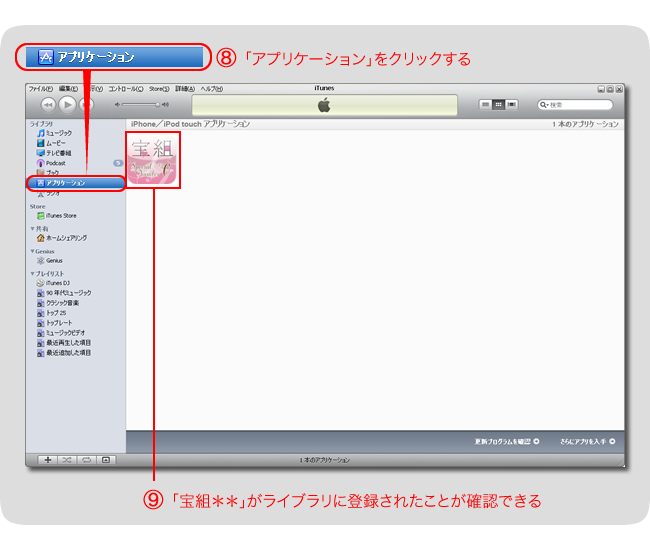Collapse the Genius section triangle
Image resolution: width=650 pixels, height=550 pixels.
32,251
